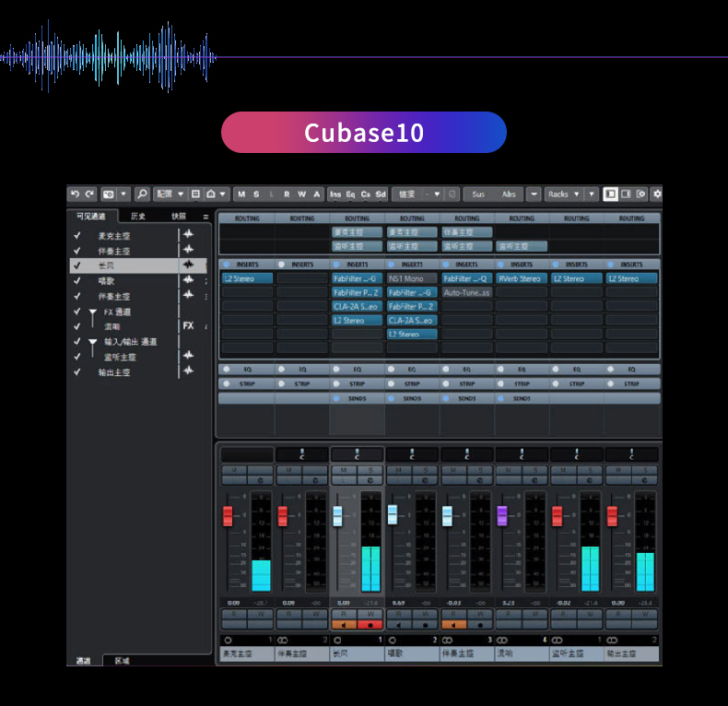Screen dimensions: 728x706
Task: Click the red record-enable button on 长风 channel
Action: coord(370,625)
